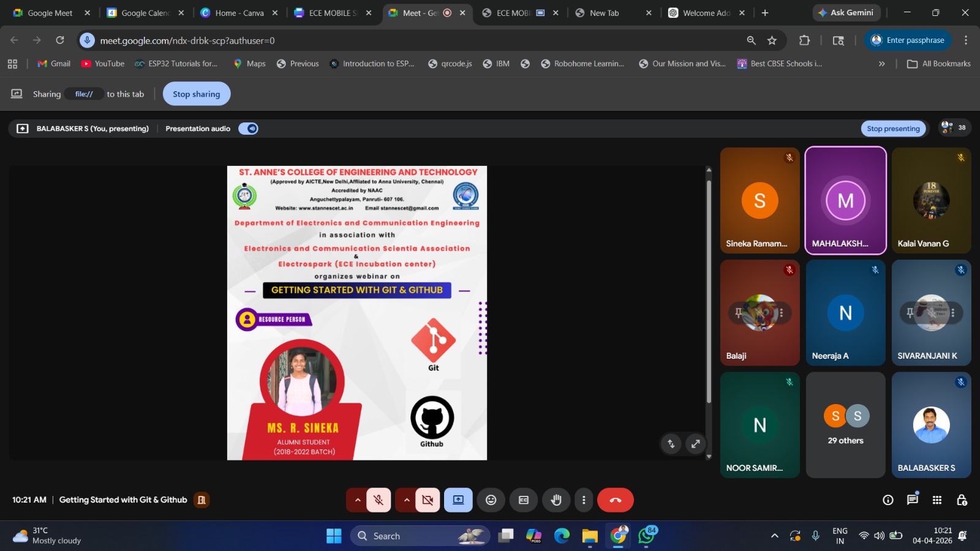Open video settings arrow beside the camera
This screenshot has height=551, width=980.
click(x=406, y=500)
